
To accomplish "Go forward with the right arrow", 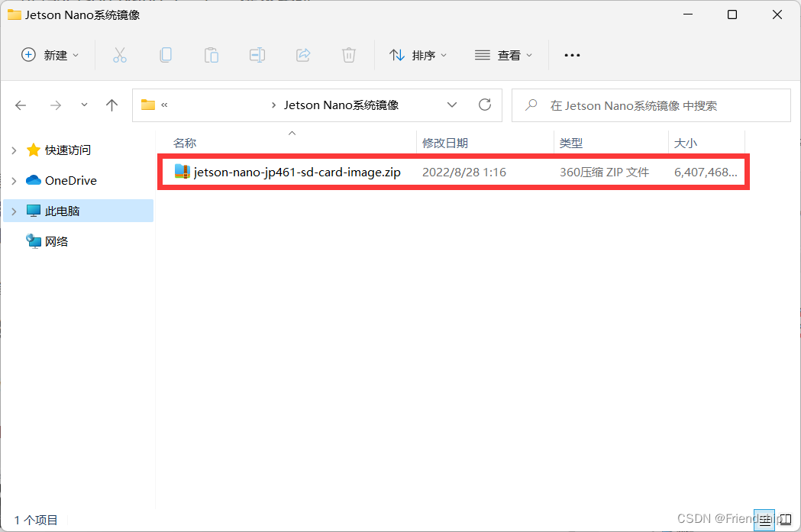I will [56, 105].
